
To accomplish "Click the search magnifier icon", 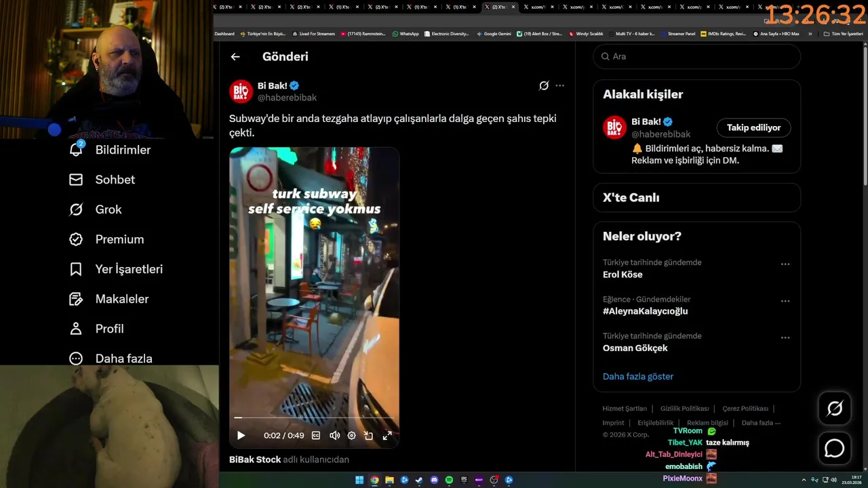I will click(604, 56).
